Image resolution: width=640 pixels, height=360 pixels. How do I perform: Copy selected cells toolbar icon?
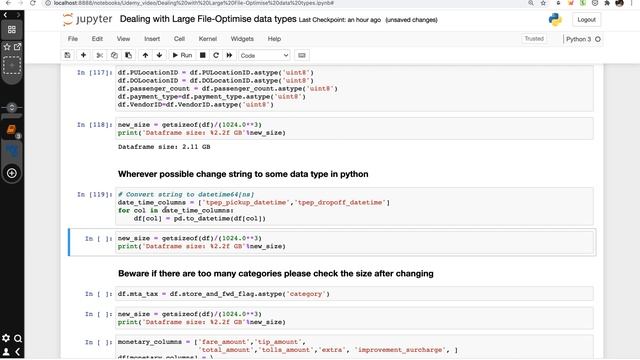pyautogui.click(x=114, y=55)
